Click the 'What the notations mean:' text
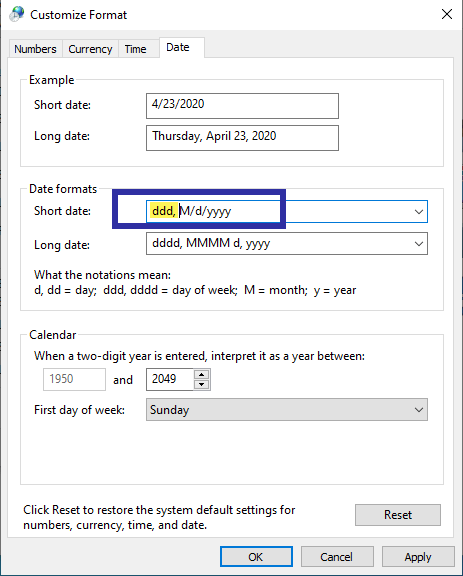The height and width of the screenshot is (576, 463). point(103,275)
